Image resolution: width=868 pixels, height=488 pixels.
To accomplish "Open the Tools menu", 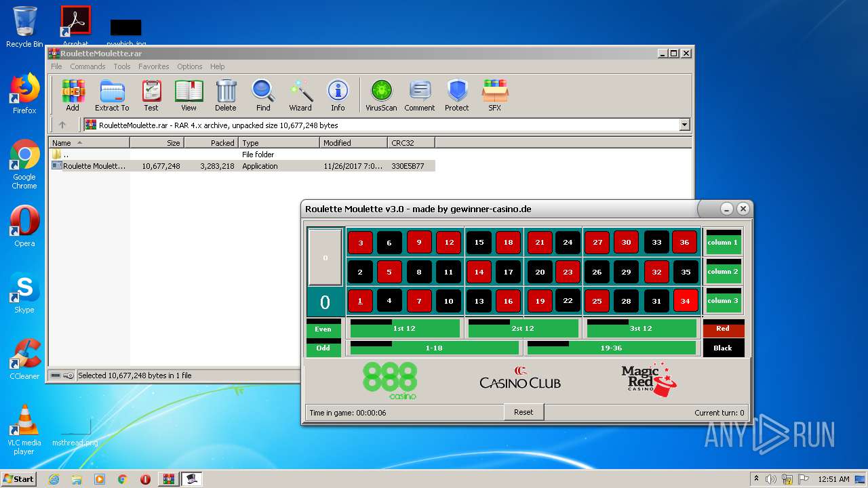I will [x=122, y=66].
